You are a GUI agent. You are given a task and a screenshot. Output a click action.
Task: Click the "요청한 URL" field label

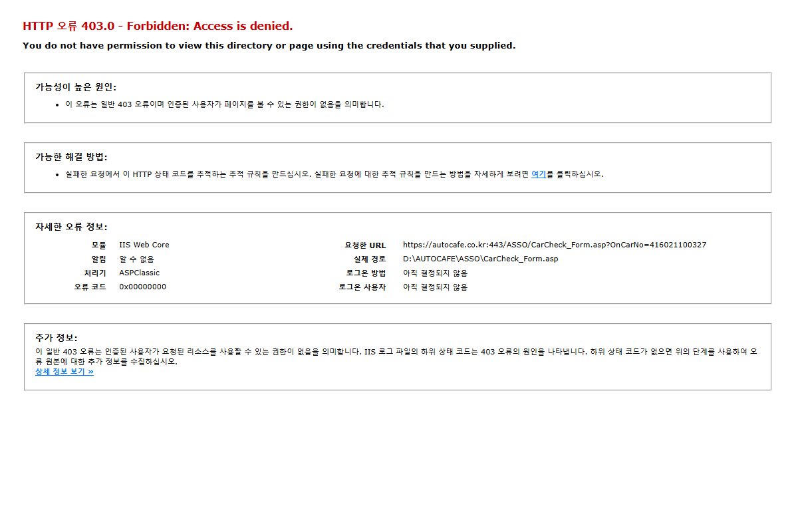(x=364, y=245)
